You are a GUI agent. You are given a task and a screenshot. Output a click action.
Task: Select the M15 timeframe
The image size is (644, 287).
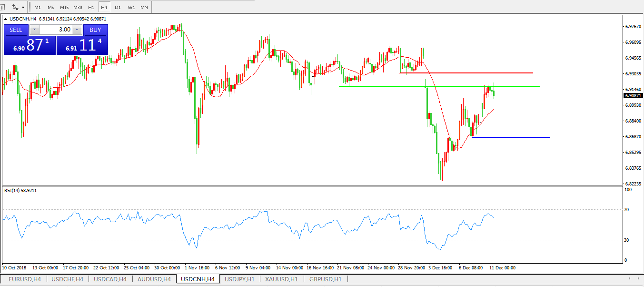pyautogui.click(x=64, y=8)
